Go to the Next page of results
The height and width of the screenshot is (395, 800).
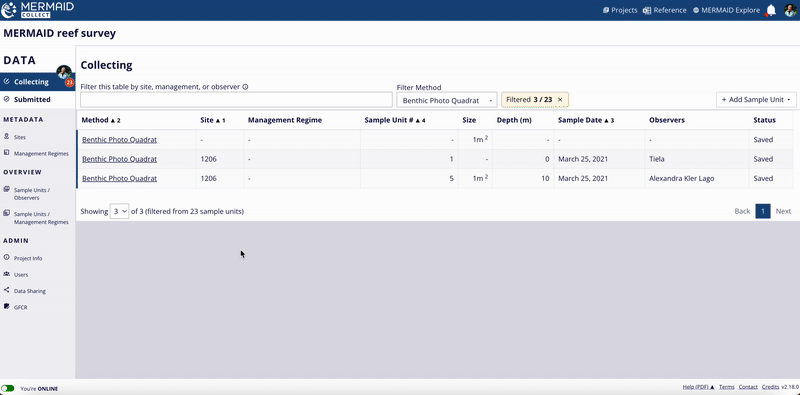point(783,211)
